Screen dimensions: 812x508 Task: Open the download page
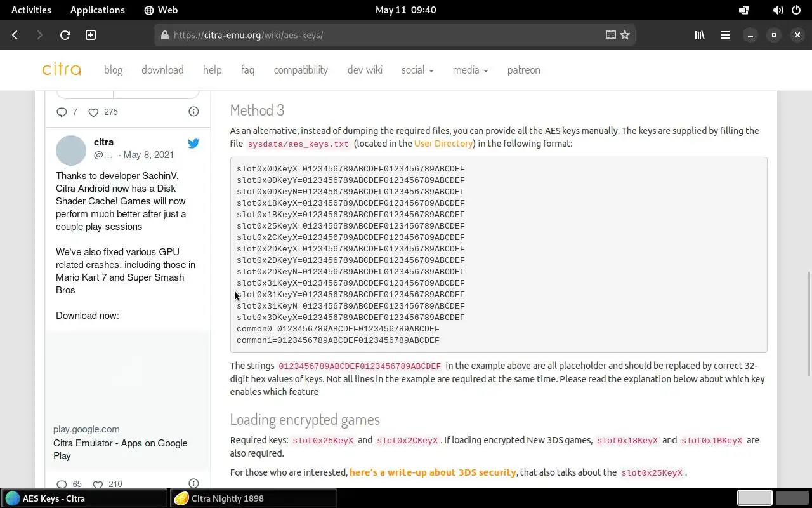[x=162, y=70]
